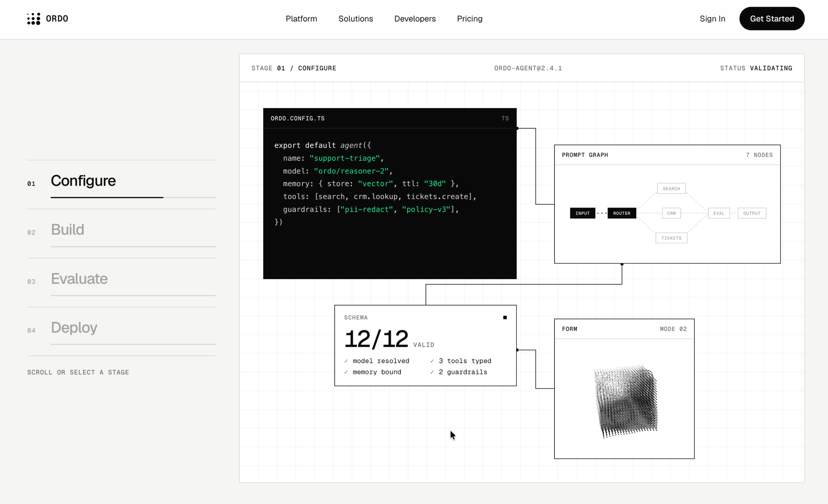The height and width of the screenshot is (504, 828).
Task: Click the PROMPT GRAPH panel title
Action: 585,155
